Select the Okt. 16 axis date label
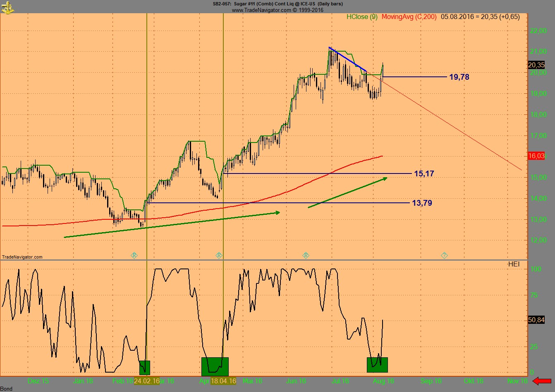 pos(473,382)
